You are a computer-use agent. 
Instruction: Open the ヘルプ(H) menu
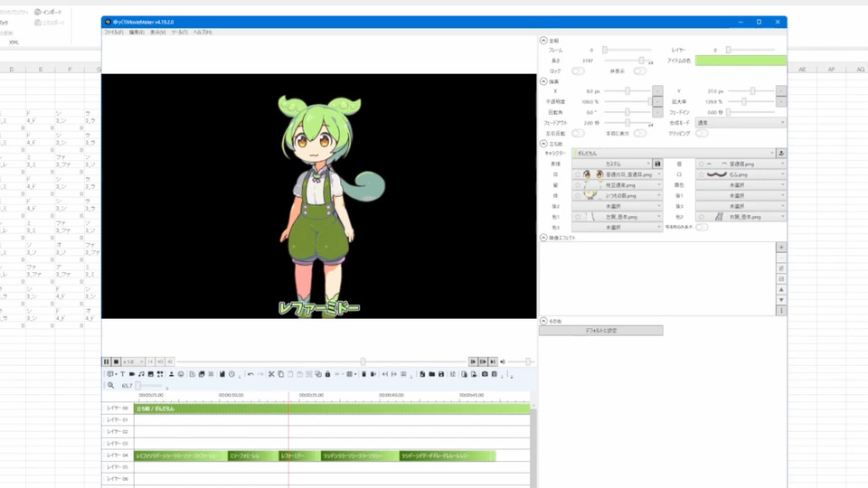pyautogui.click(x=202, y=33)
